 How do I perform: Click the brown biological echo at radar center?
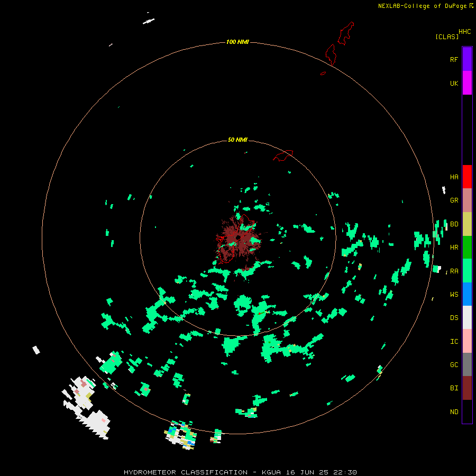point(239,240)
